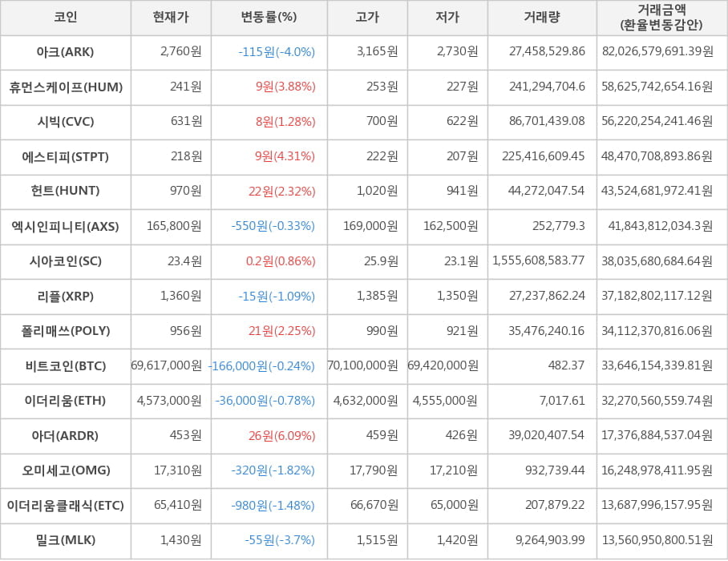Select the 밀크(MLK) coin name
Viewport: 728px width, 561px height.
[x=66, y=540]
